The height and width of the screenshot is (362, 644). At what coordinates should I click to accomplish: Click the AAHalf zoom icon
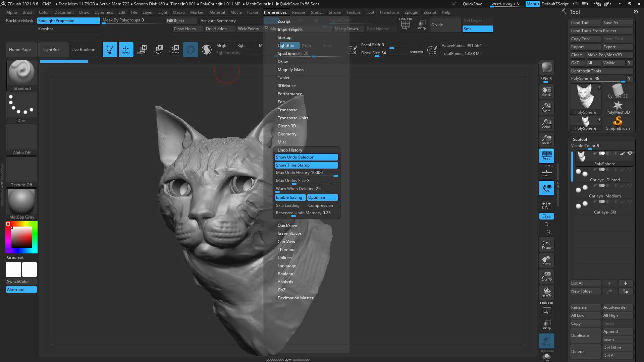pos(546,140)
